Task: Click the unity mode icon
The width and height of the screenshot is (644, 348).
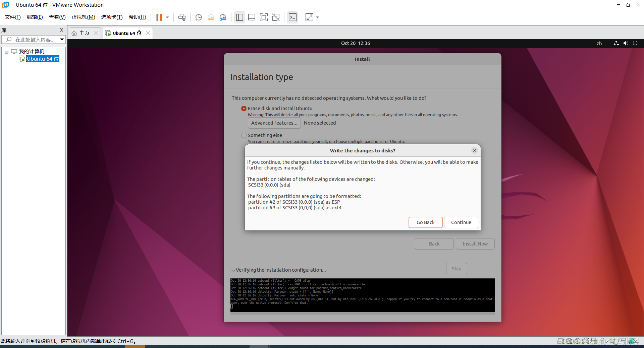Action: (x=276, y=17)
